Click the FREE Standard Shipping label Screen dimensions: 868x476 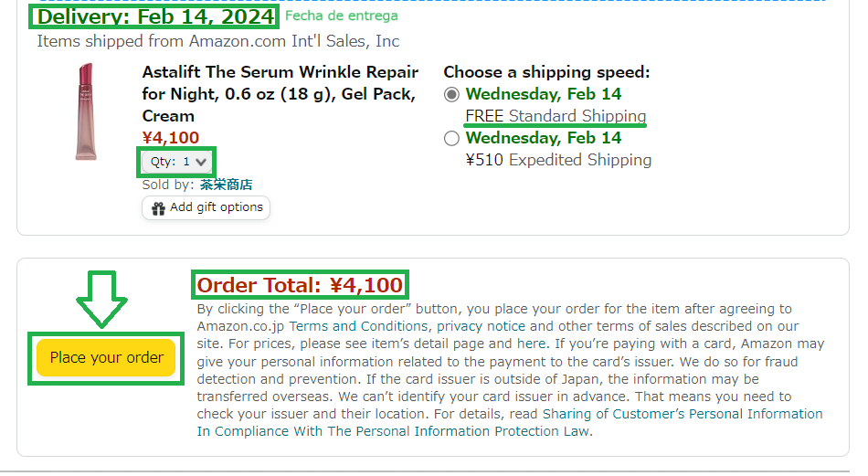point(556,116)
